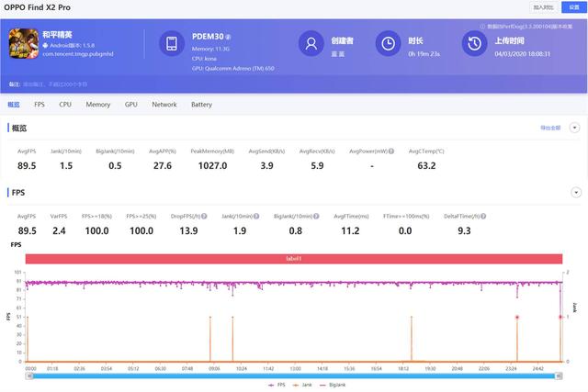
Task: Click the 备注 remark input field
Action: tap(55, 84)
